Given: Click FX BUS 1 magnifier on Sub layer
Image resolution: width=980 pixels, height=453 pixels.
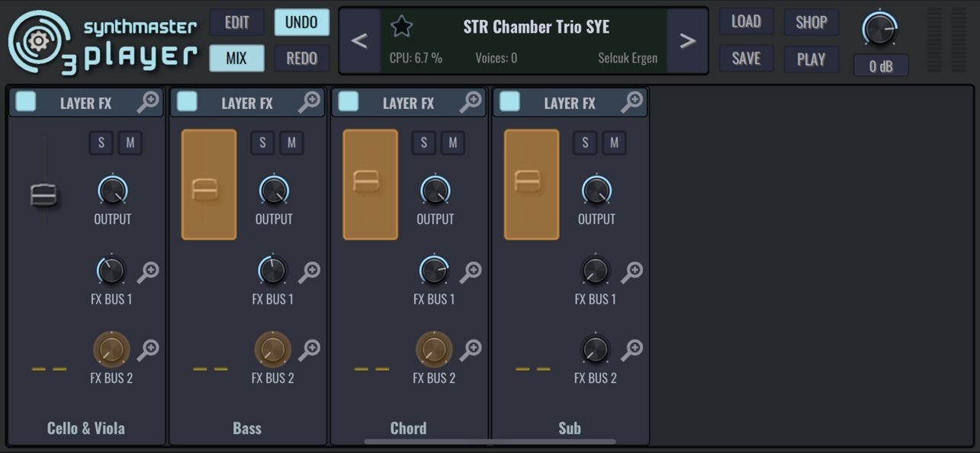Looking at the screenshot, I should (x=634, y=268).
